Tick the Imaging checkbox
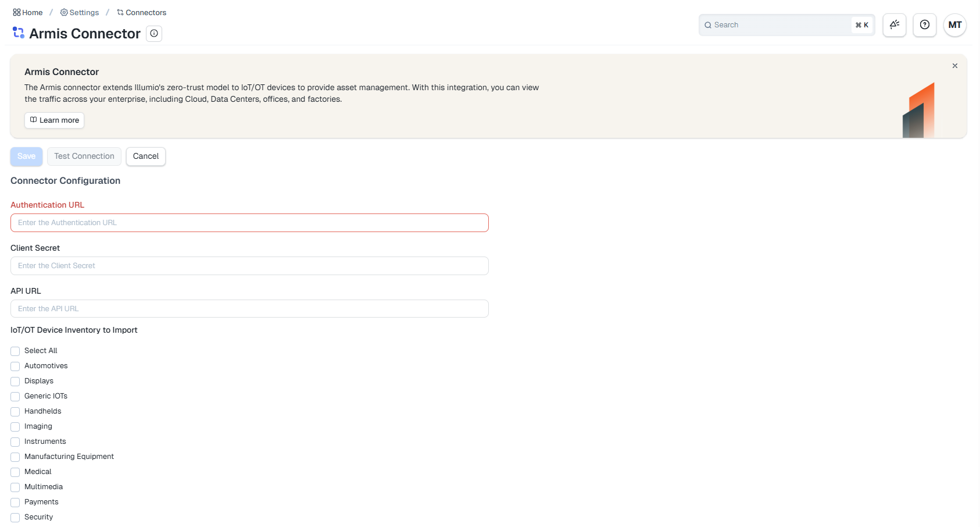Viewport: 980px width, 527px height. [x=15, y=427]
